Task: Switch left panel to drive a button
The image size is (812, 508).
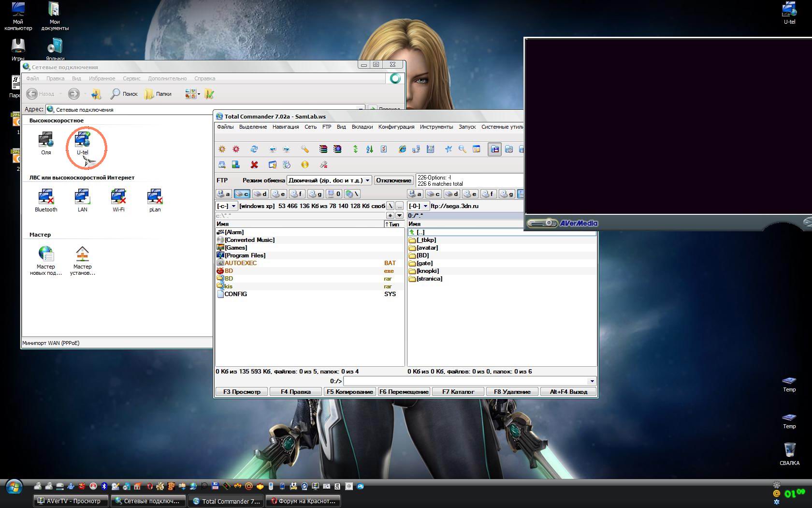Action: (223, 194)
